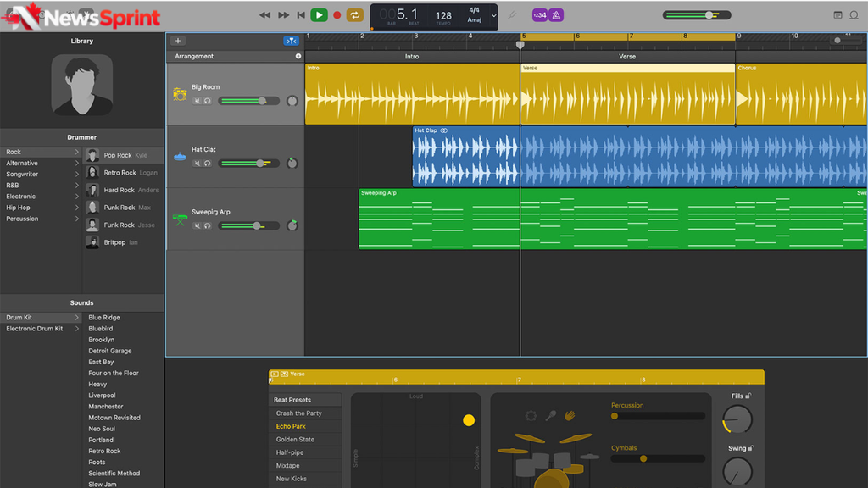Click the Rewind transport button
Image resolution: width=868 pixels, height=488 pixels.
265,15
